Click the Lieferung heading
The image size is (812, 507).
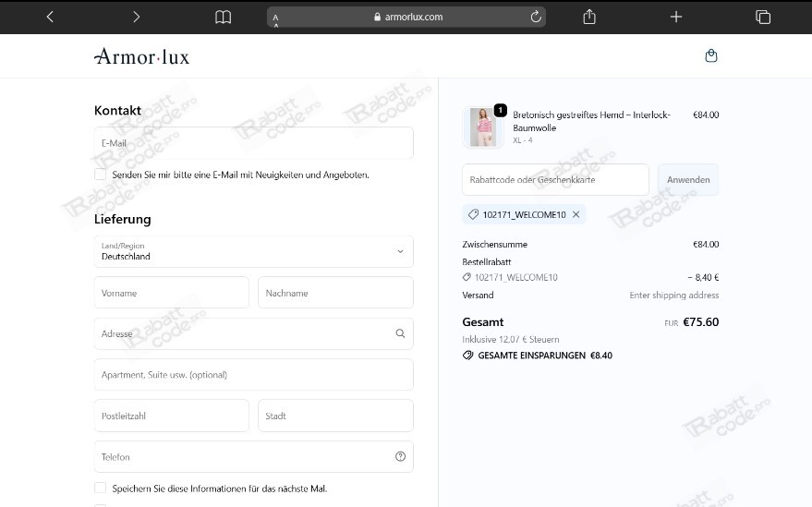click(122, 219)
